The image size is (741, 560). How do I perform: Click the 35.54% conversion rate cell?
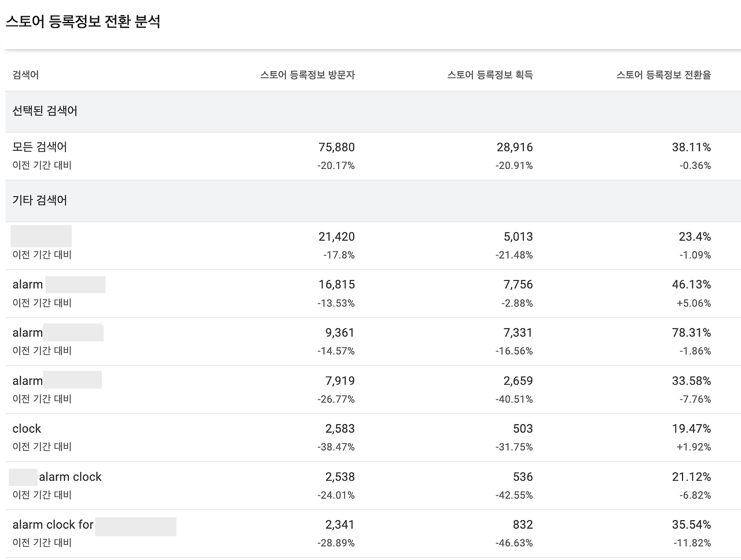(691, 525)
